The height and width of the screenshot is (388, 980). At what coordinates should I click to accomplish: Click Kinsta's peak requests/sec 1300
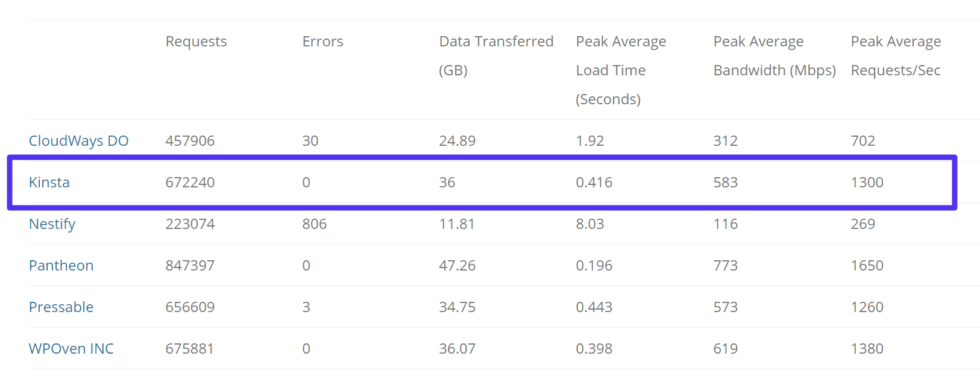867,183
